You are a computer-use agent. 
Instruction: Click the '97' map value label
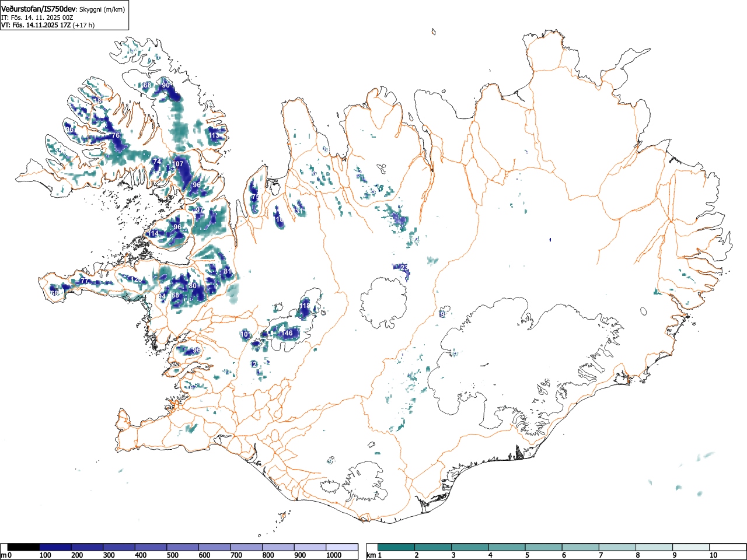(199, 210)
